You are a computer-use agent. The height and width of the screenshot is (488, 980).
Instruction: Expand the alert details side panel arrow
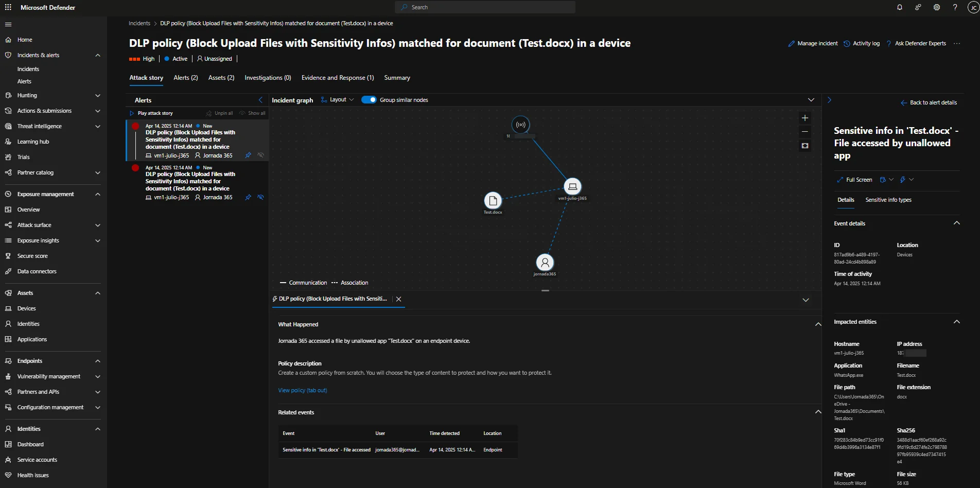(829, 100)
